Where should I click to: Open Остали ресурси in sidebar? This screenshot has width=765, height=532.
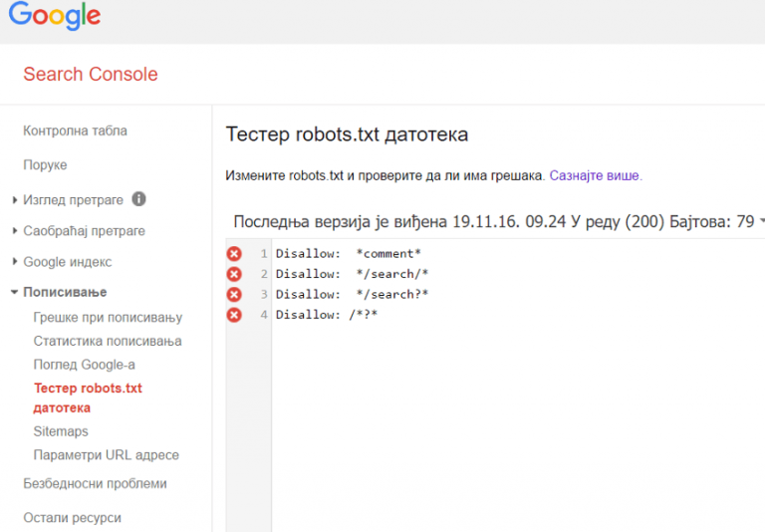72,518
